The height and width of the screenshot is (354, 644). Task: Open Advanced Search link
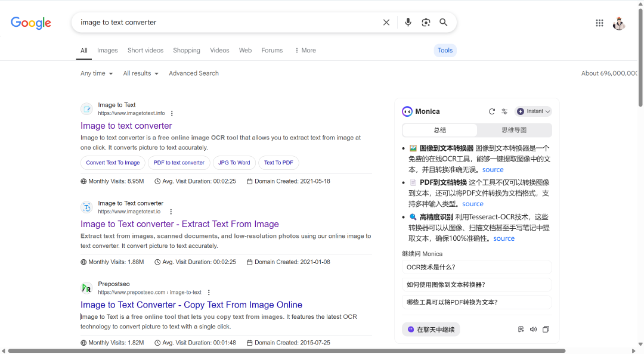tap(194, 73)
